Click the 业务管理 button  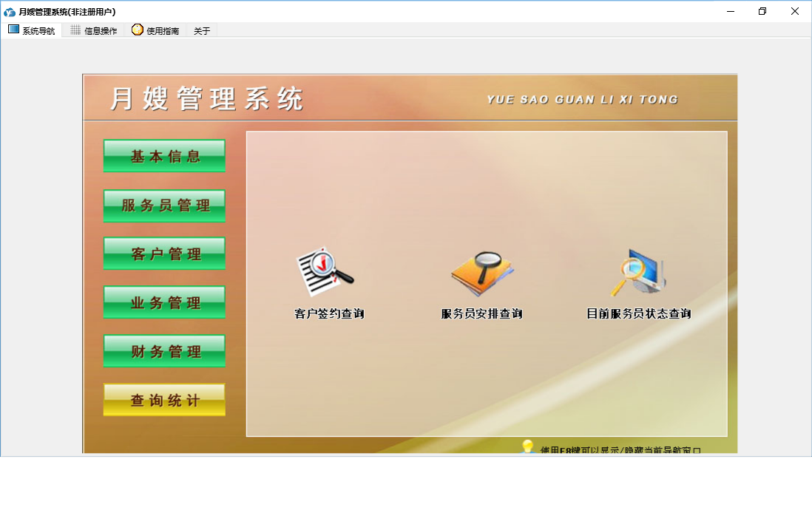165,302
